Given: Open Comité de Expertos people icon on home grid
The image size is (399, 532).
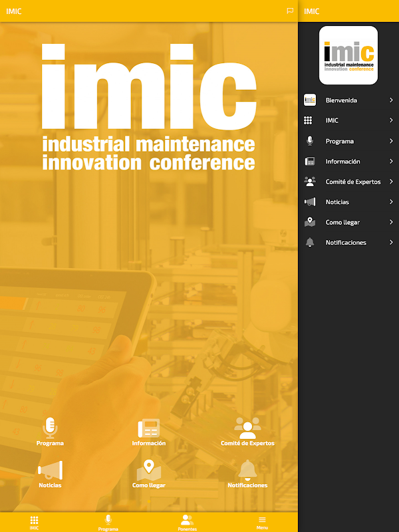Looking at the screenshot, I should [247, 428].
